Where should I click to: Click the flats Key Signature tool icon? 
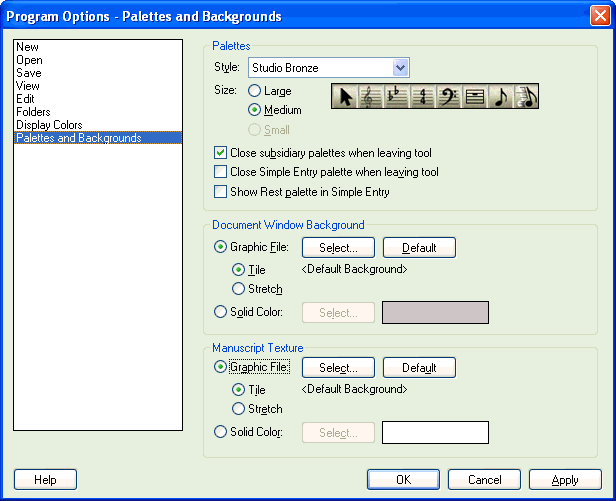click(397, 98)
